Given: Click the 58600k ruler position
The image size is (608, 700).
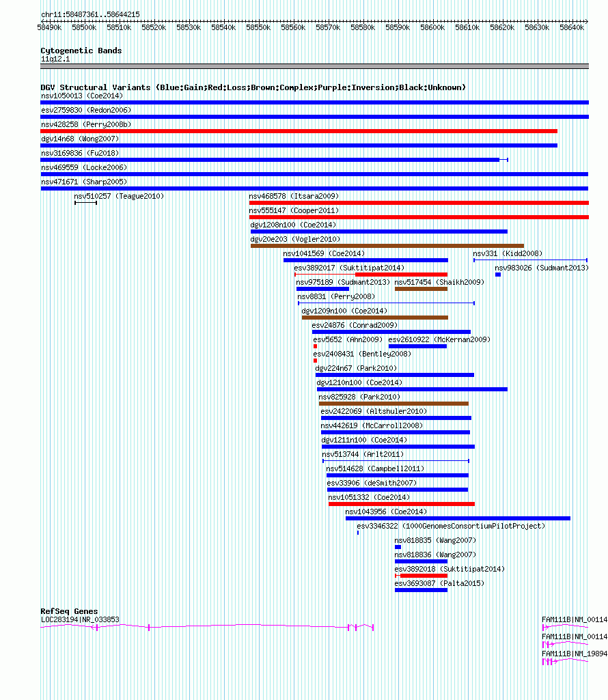Looking at the screenshot, I should click(432, 27).
